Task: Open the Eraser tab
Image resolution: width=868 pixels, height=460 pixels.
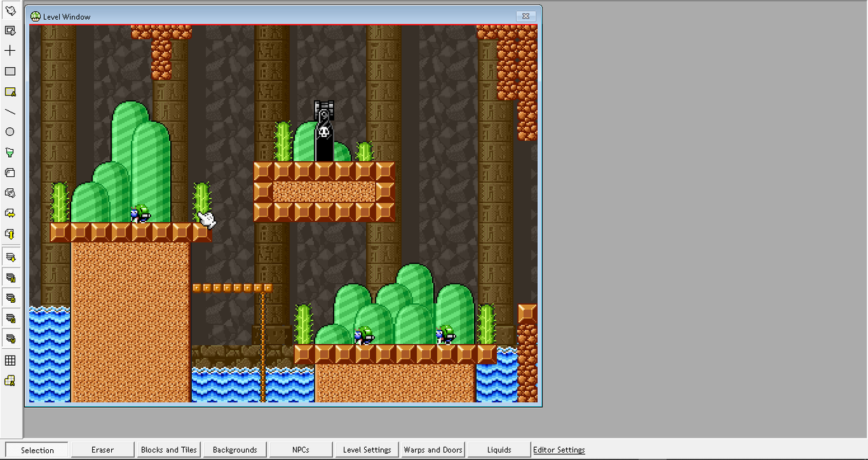Action: (x=102, y=449)
